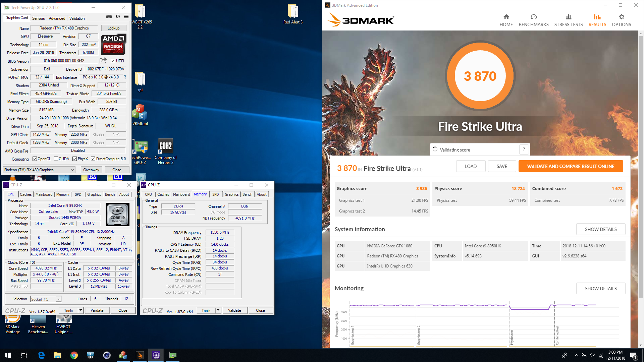Open Google Chrome from the taskbar

click(74, 355)
